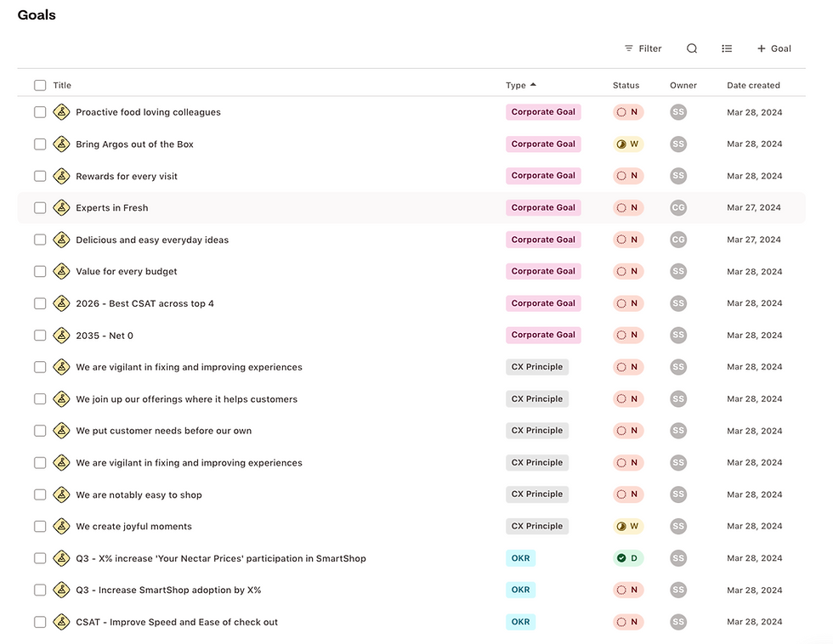The image size is (833, 644).
Task: Click goal icon beside Proactive food loving colleagues
Action: pos(61,112)
